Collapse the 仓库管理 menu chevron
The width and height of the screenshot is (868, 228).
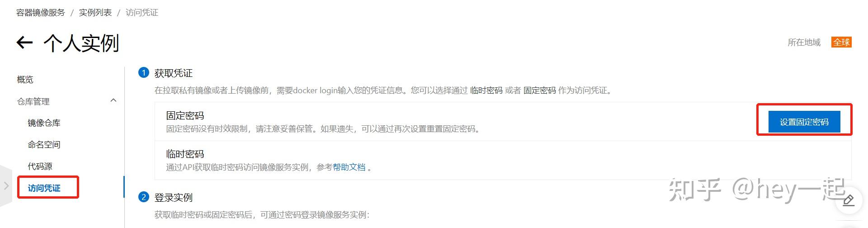113,100
